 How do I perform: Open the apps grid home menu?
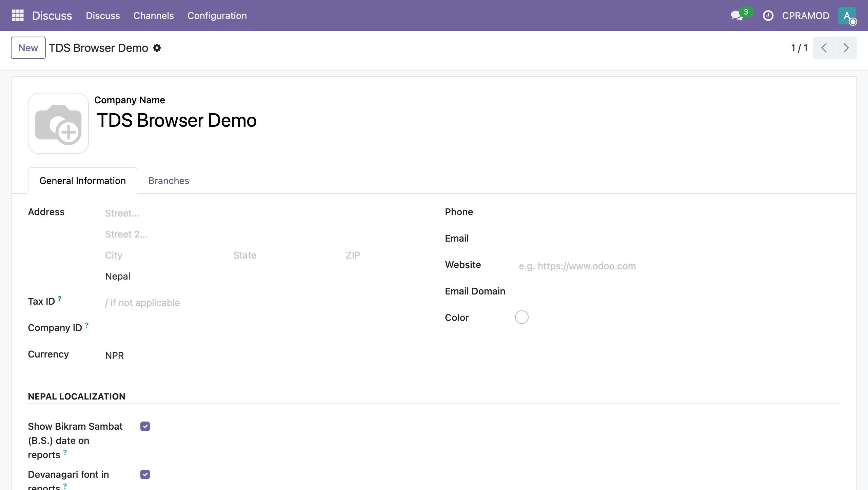[x=18, y=16]
